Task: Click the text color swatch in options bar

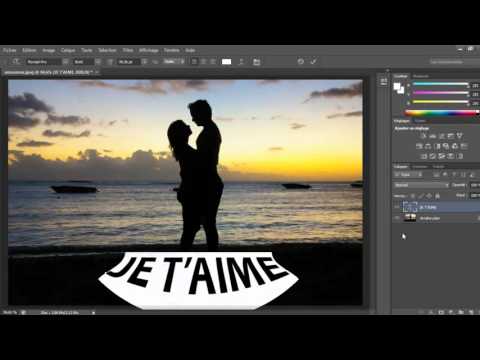Action: (226, 62)
